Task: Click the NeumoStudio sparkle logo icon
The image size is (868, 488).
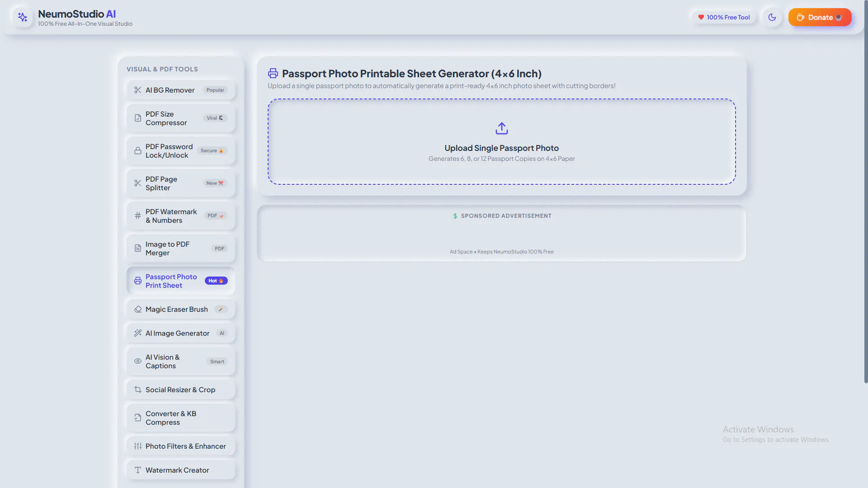Action: [x=23, y=17]
